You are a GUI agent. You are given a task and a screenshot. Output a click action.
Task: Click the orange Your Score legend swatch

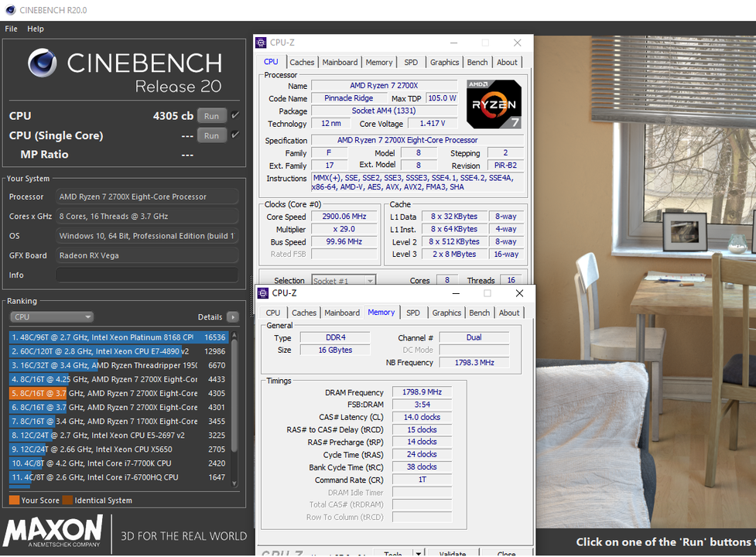pos(15,501)
